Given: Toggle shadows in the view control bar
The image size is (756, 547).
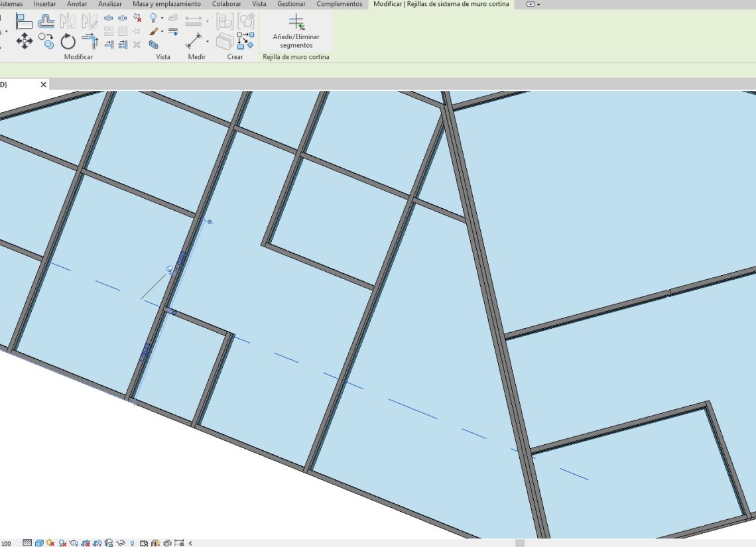Looking at the screenshot, I should coord(62,543).
